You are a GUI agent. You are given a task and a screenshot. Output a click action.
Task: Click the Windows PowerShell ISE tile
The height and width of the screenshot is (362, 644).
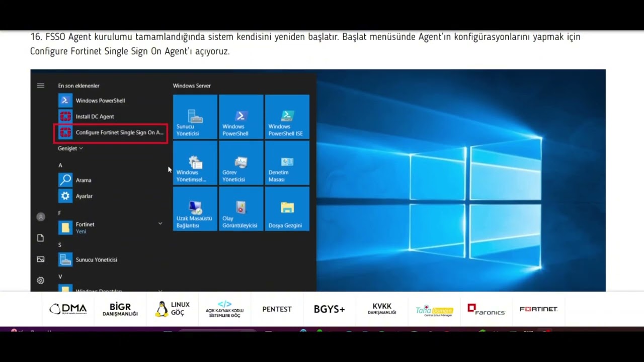[287, 117]
